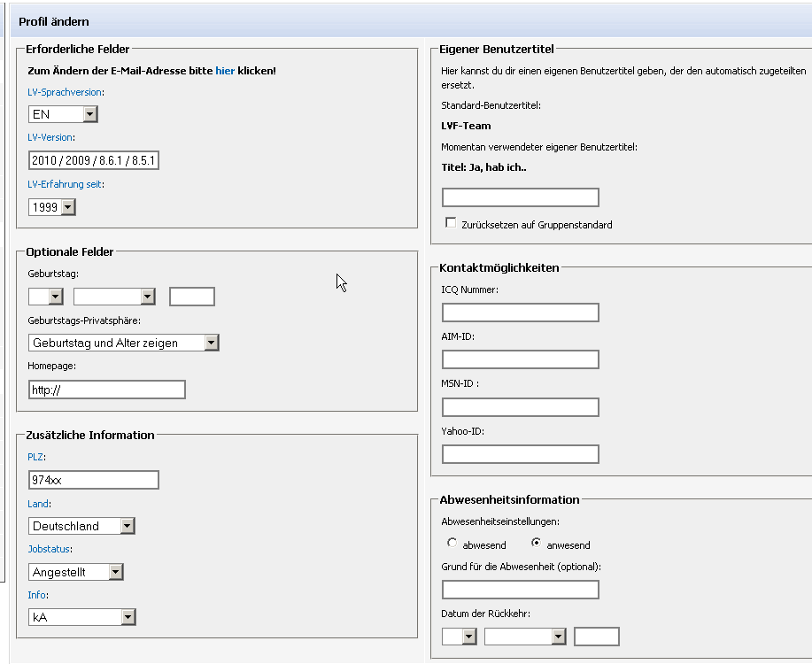Click the 'LVF-Team' standard title text

click(x=466, y=126)
